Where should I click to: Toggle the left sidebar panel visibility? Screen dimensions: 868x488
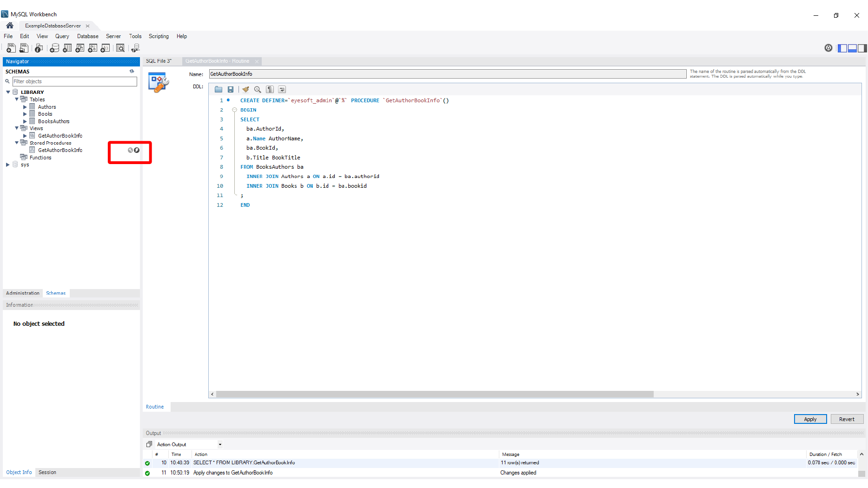(x=842, y=48)
